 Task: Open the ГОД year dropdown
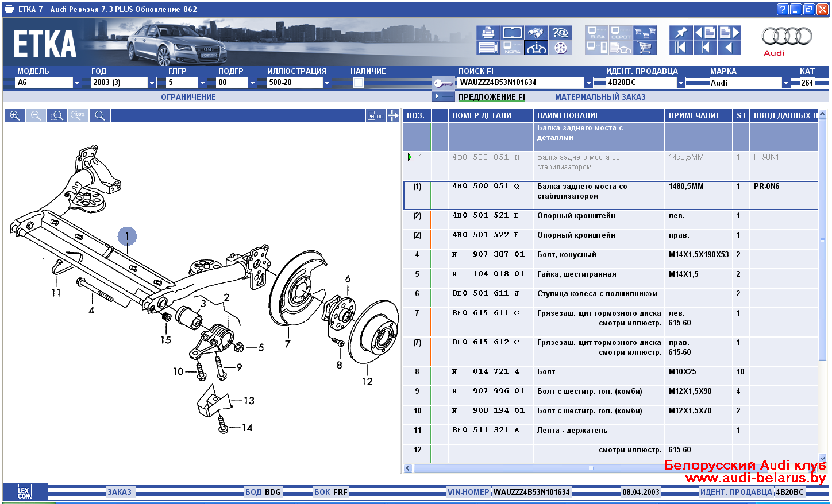point(152,83)
